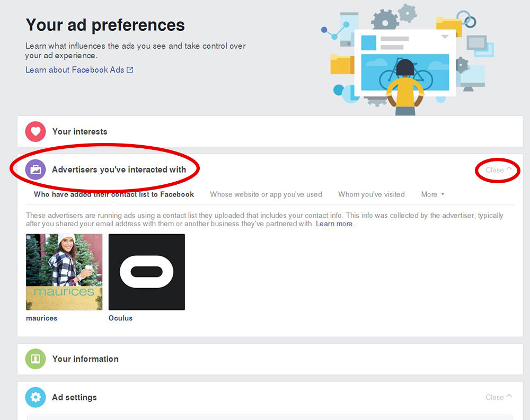Click the external link icon after Facebook Ads
Image resolution: width=530 pixels, height=420 pixels.
click(x=130, y=70)
